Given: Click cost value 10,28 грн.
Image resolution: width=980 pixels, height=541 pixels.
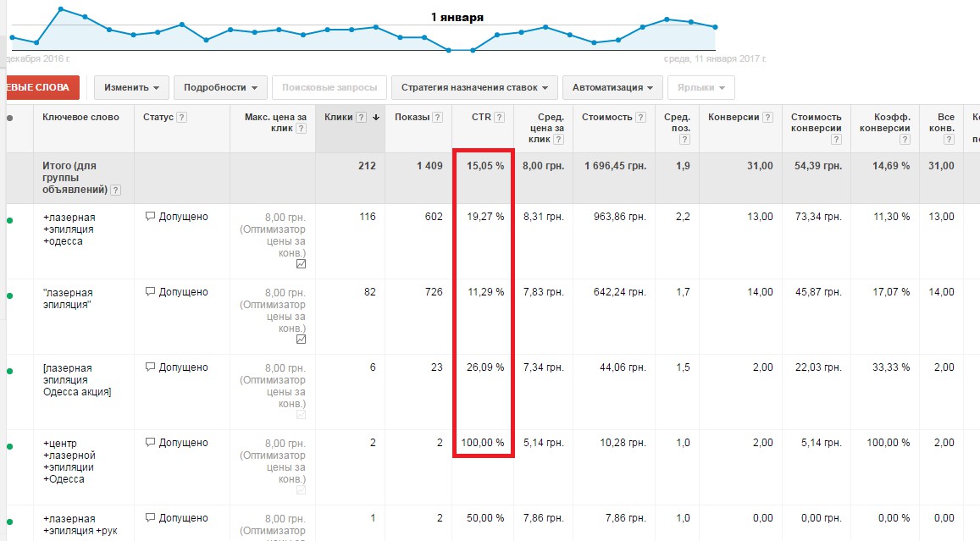Looking at the screenshot, I should click(623, 442).
